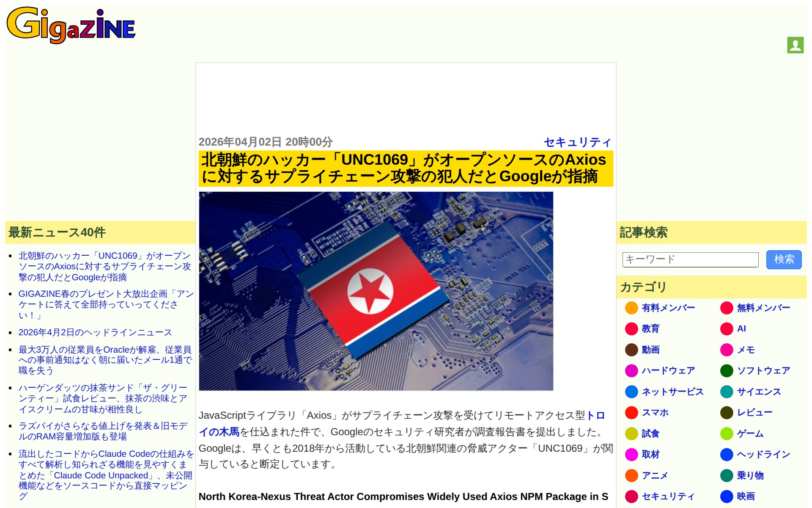The image size is (812, 508).
Task: Go to the ハードウェア category
Action: click(668, 370)
